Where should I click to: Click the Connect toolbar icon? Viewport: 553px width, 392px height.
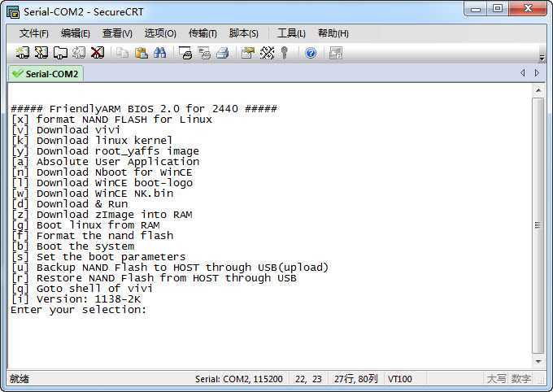(x=22, y=53)
